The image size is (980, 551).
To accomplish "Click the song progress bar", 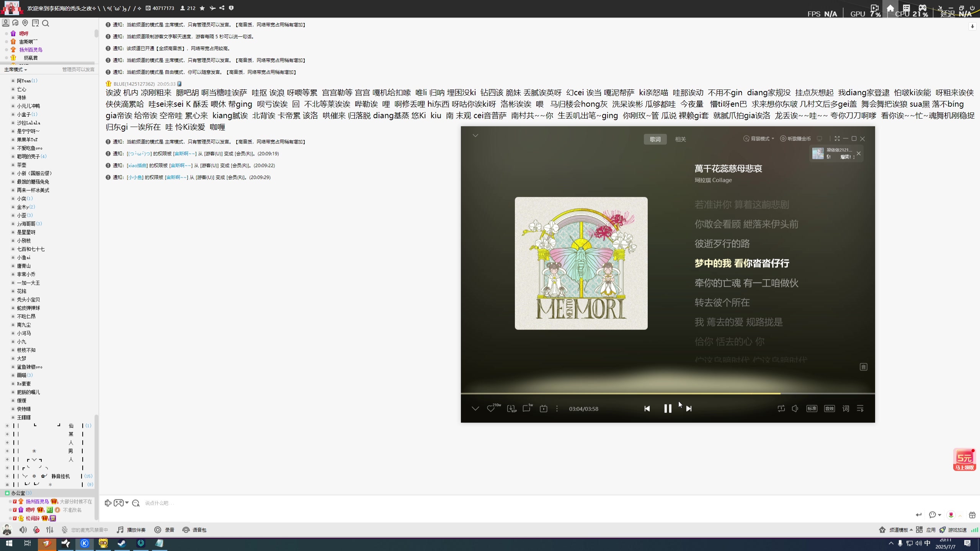I will click(x=668, y=393).
